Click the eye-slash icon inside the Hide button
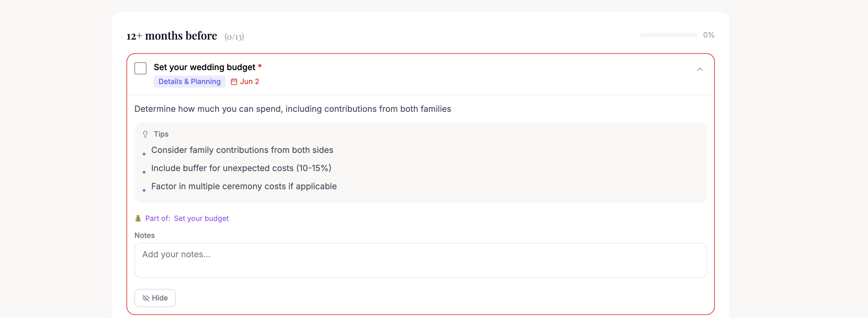The image size is (868, 318). (146, 298)
